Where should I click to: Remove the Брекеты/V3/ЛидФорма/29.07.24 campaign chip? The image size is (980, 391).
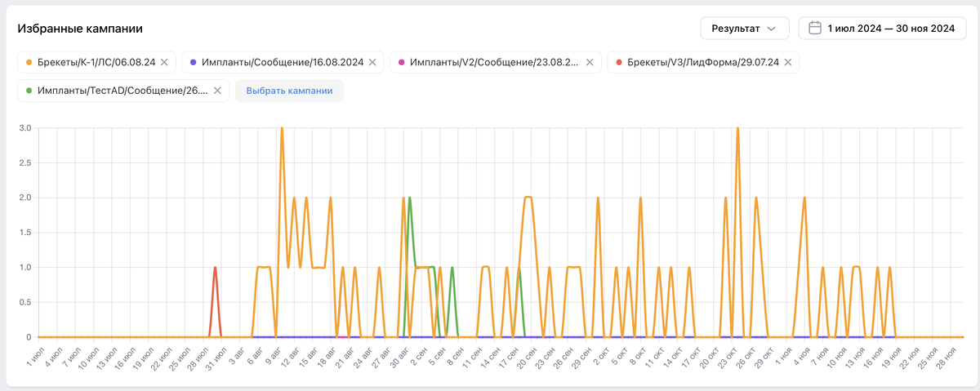click(787, 62)
